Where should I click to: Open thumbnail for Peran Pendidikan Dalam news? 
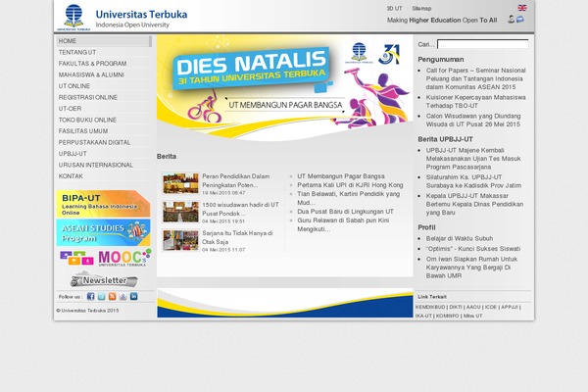[x=180, y=183]
